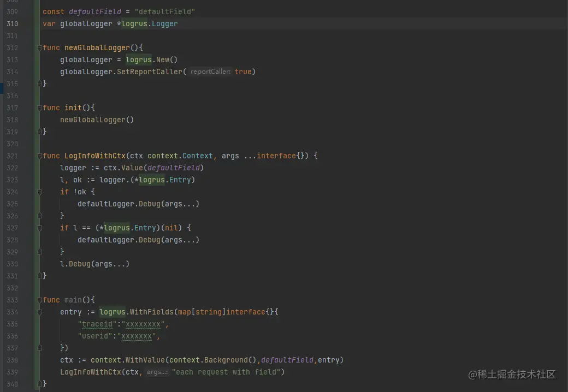Click fold end marker on line 337
This screenshot has height=392, width=568.
pyautogui.click(x=39, y=348)
